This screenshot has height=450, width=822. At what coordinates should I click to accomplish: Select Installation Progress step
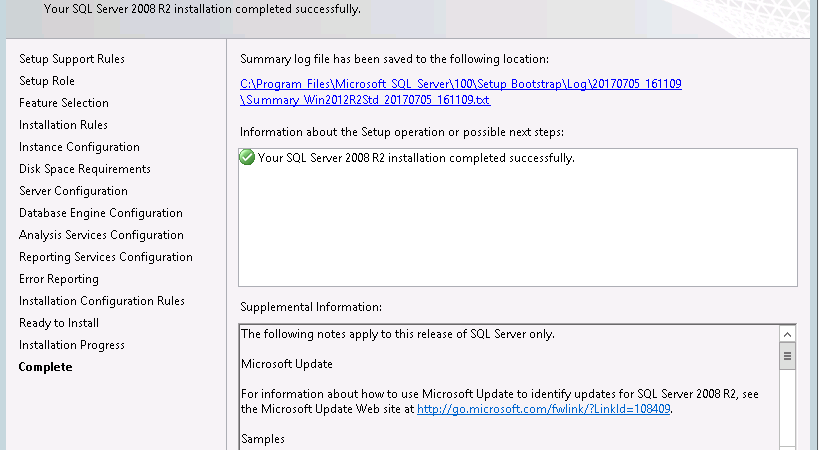tap(72, 345)
